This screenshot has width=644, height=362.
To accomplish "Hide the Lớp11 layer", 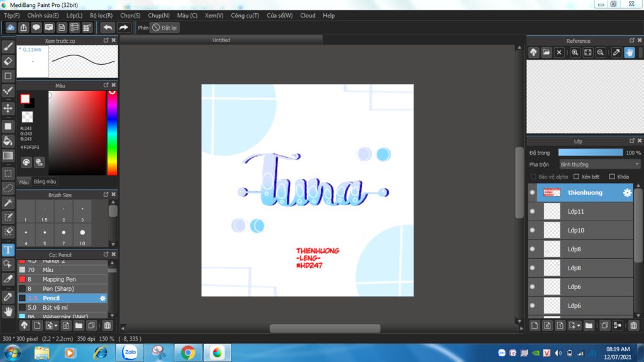I will pyautogui.click(x=532, y=211).
